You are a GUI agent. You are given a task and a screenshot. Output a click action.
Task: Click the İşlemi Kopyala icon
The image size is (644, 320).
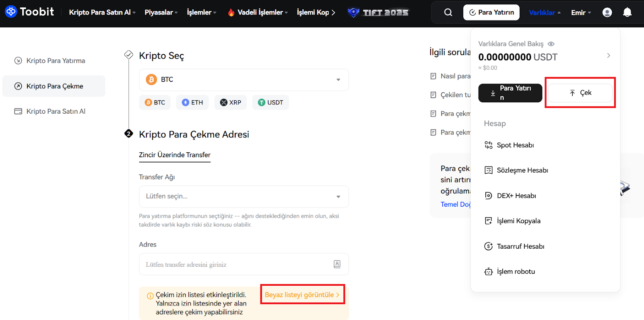pyautogui.click(x=488, y=221)
